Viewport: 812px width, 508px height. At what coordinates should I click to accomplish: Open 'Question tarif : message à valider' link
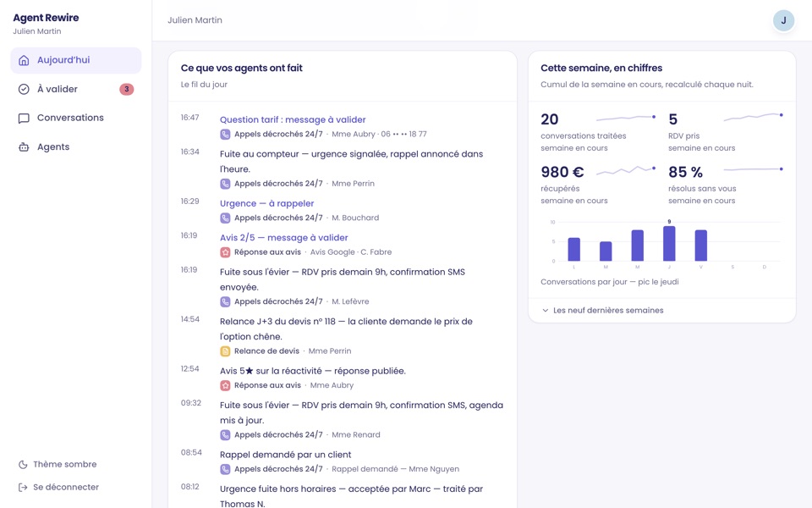(x=293, y=119)
